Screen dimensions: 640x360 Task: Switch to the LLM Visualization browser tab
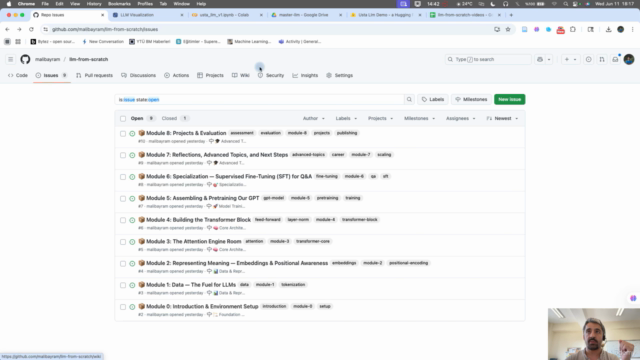(148, 15)
